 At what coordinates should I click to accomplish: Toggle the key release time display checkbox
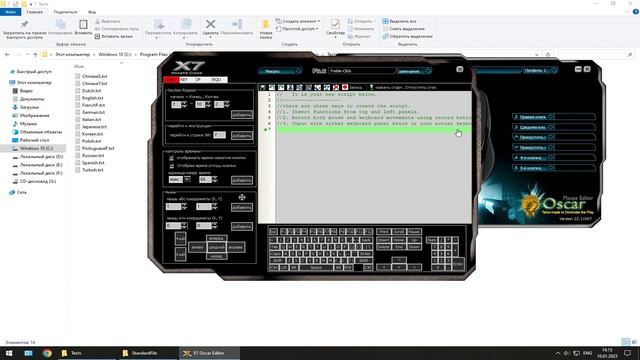tap(171, 166)
